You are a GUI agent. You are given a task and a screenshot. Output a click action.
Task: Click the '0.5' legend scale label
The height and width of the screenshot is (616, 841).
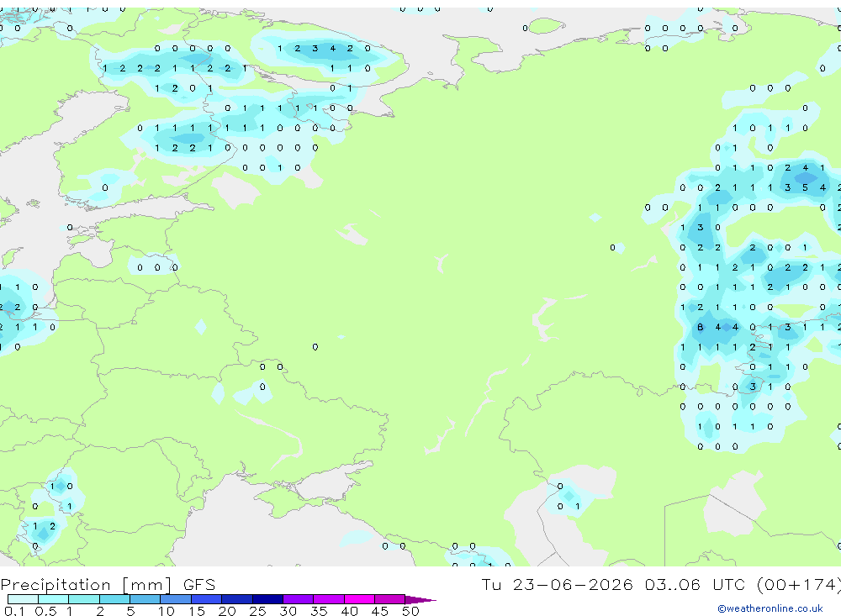pyautogui.click(x=45, y=611)
